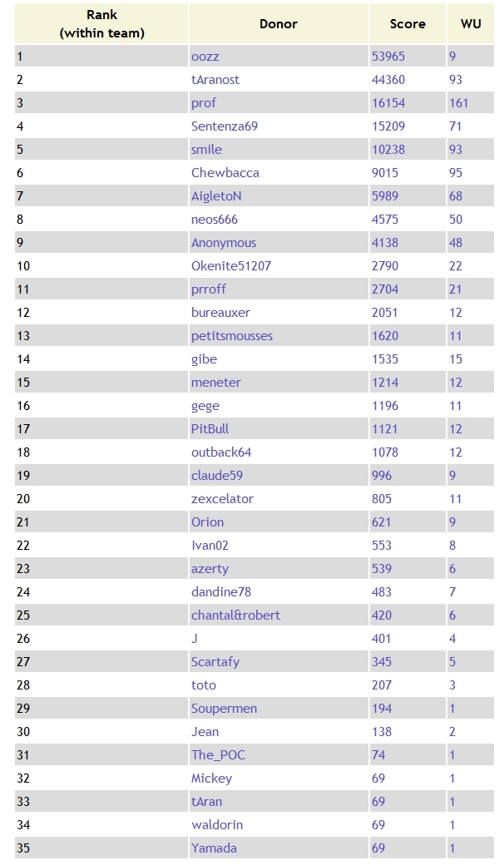Open donor oozz profile link
The width and height of the screenshot is (504, 865).
(205, 57)
